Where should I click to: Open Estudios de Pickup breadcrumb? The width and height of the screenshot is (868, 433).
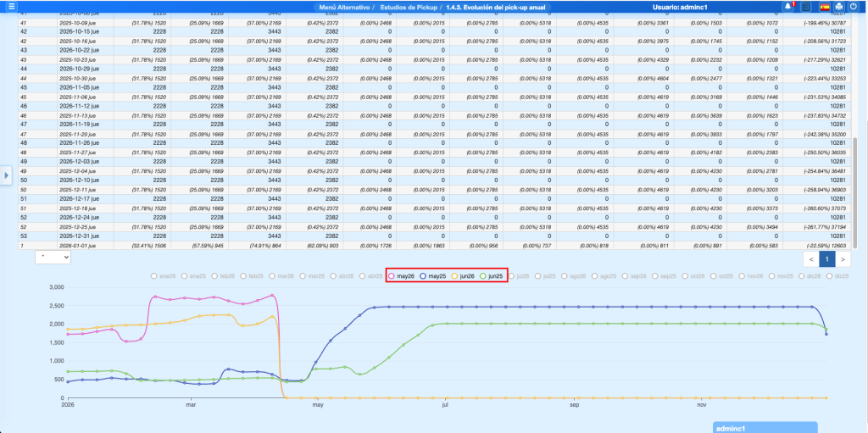(x=409, y=7)
